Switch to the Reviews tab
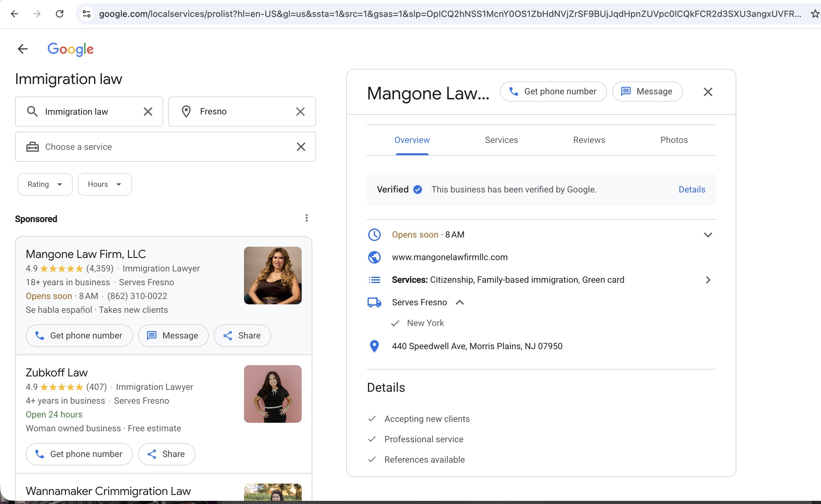 (x=589, y=140)
